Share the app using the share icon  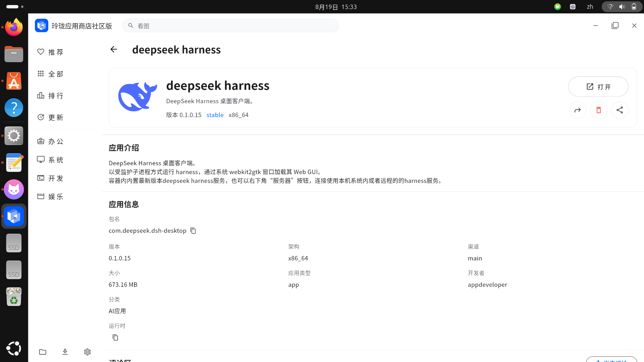(x=620, y=110)
